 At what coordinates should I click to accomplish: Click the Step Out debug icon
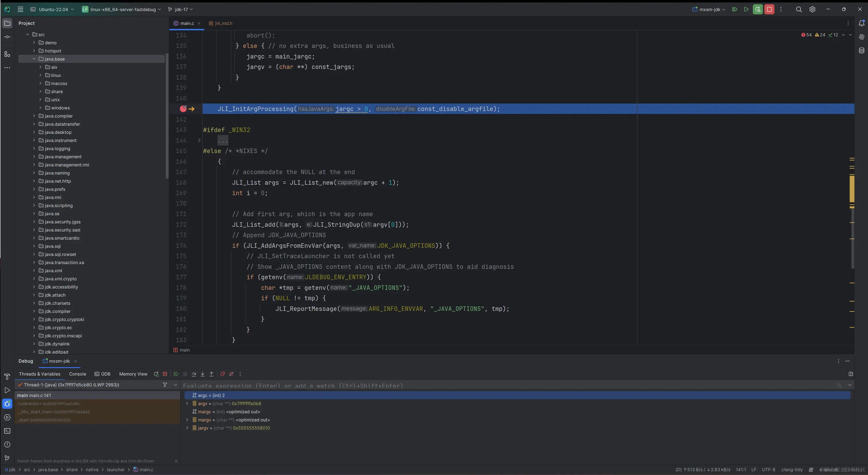point(211,374)
